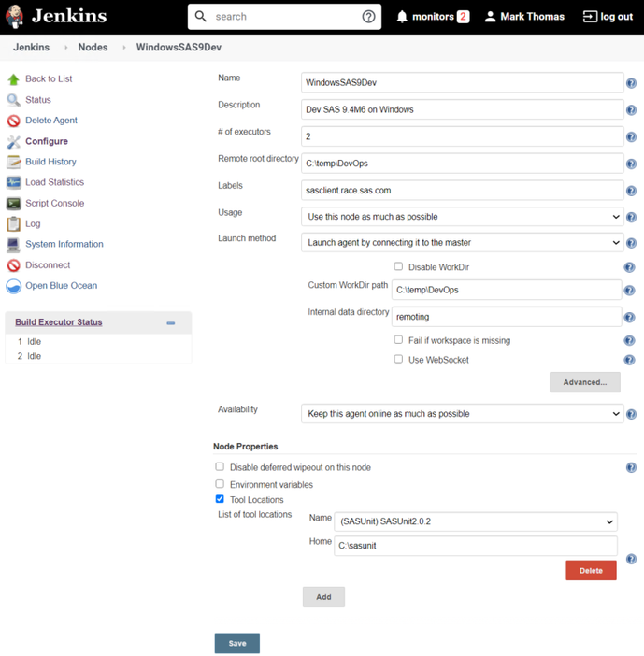Screen dimensions: 644x656
Task: Click the Log clipboard icon
Action: pyautogui.click(x=13, y=224)
